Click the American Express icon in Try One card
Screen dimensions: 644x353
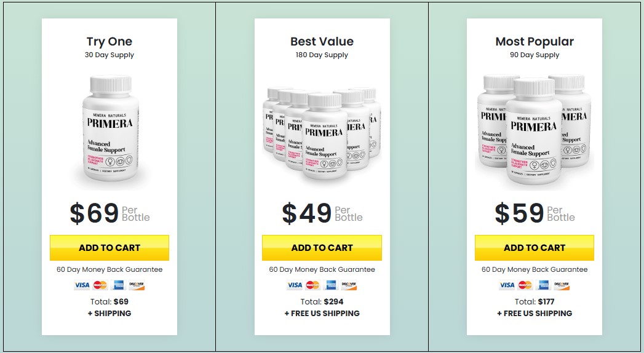[x=118, y=285]
